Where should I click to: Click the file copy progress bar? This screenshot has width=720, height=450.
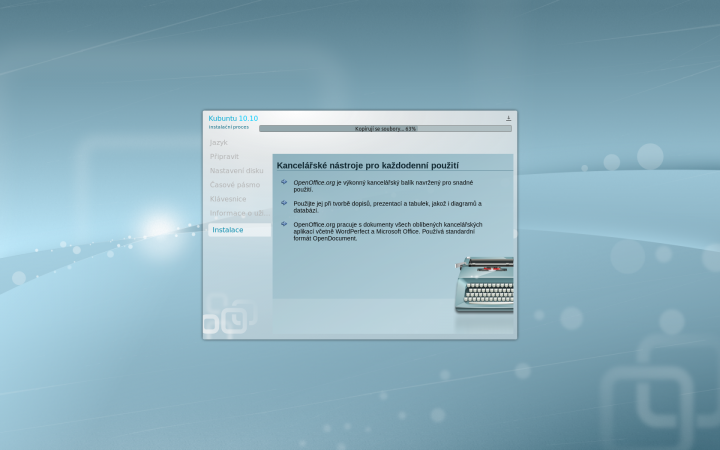[385, 129]
